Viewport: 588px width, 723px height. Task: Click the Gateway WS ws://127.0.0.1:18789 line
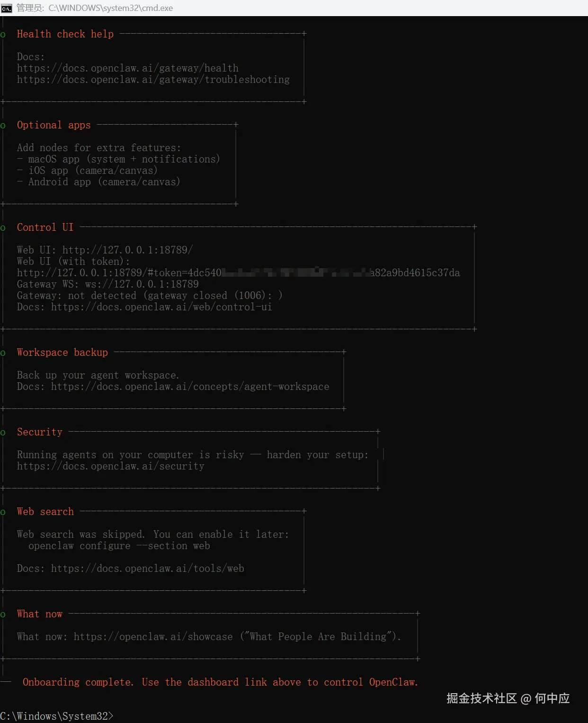point(108,284)
